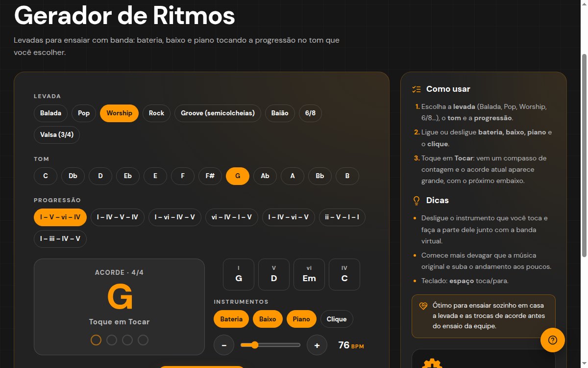588x368 pixels.
Task: Set key to Ab
Action: point(265,176)
